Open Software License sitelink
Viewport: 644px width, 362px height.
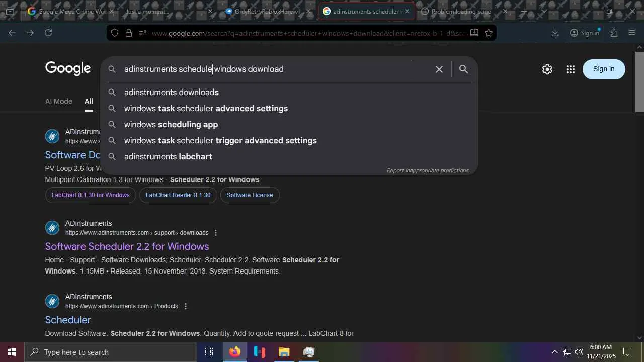250,195
